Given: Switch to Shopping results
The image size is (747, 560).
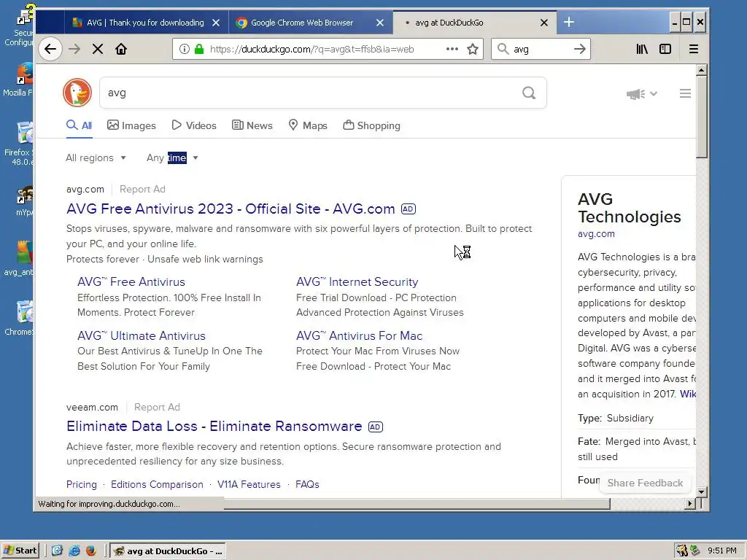Looking at the screenshot, I should (x=371, y=125).
